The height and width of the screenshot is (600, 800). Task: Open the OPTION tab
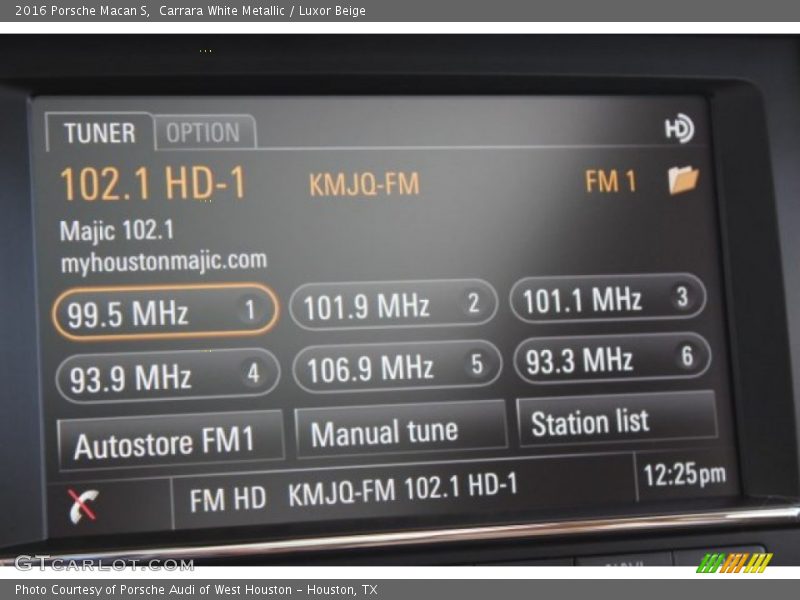pyautogui.click(x=204, y=132)
